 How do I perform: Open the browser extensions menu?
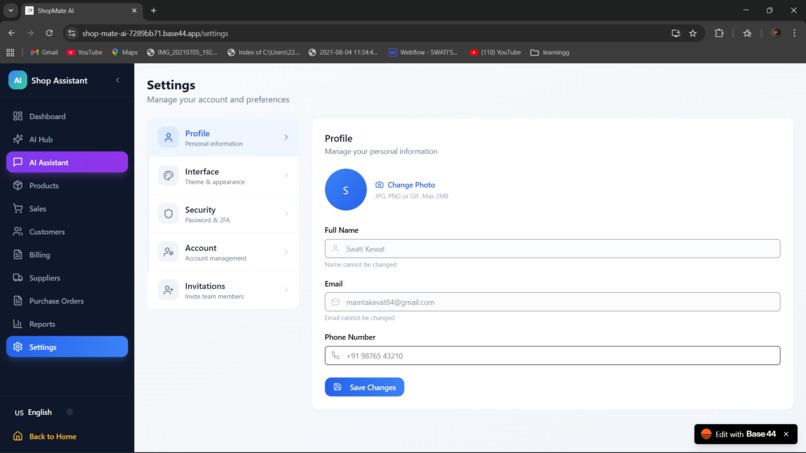[x=719, y=33]
